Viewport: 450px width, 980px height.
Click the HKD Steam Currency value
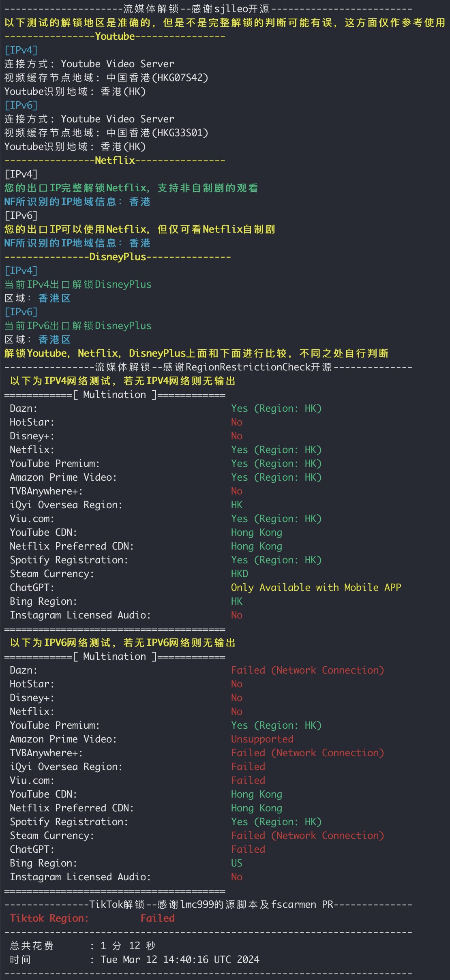(x=239, y=574)
